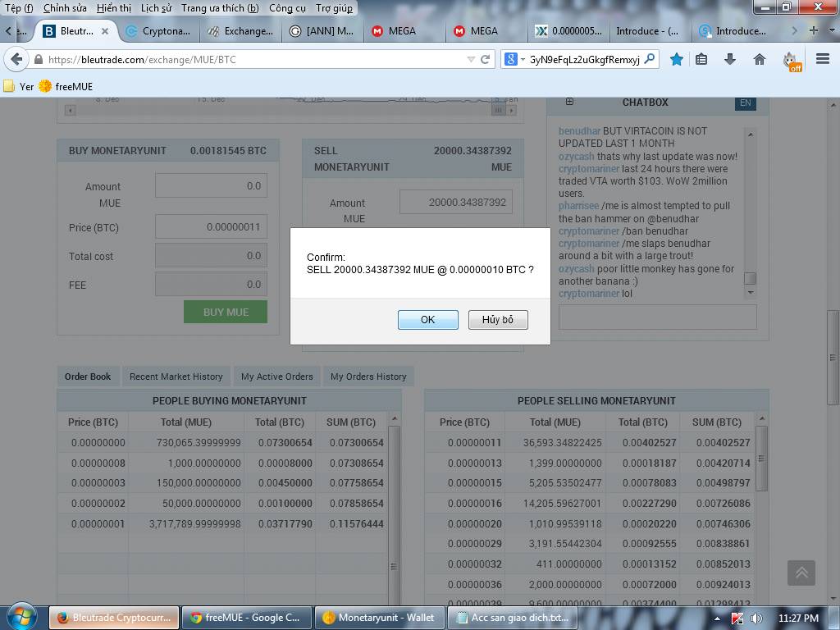Open the Trợ giúp menu
The width and height of the screenshot is (840, 630).
335,8
